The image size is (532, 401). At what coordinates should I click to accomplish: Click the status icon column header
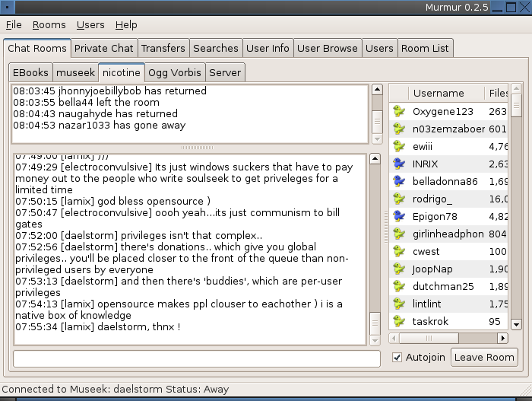tap(399, 93)
